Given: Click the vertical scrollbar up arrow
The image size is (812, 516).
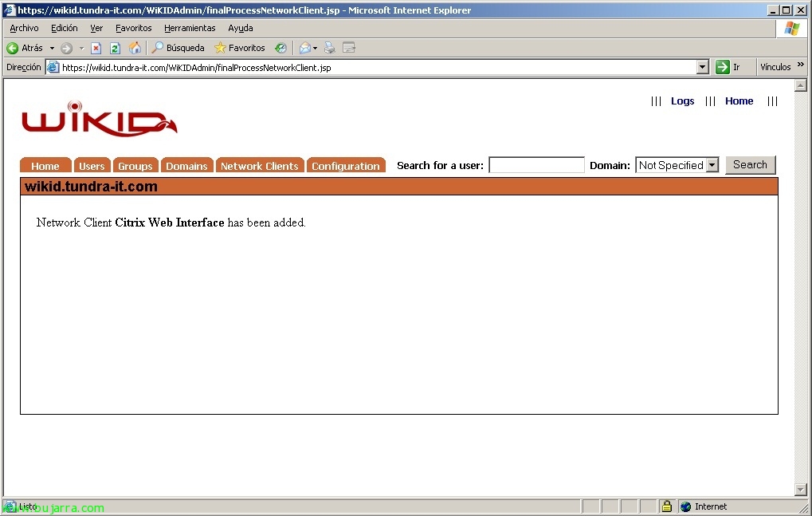Looking at the screenshot, I should (x=801, y=85).
